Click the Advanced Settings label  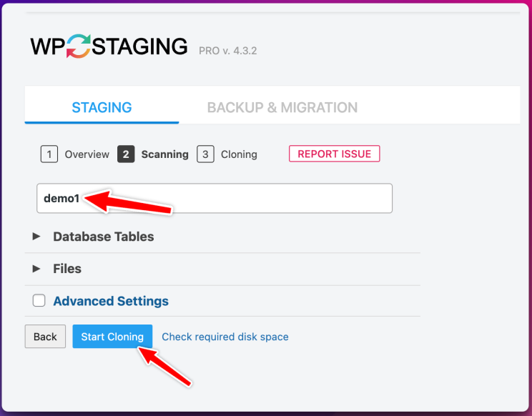[111, 301]
